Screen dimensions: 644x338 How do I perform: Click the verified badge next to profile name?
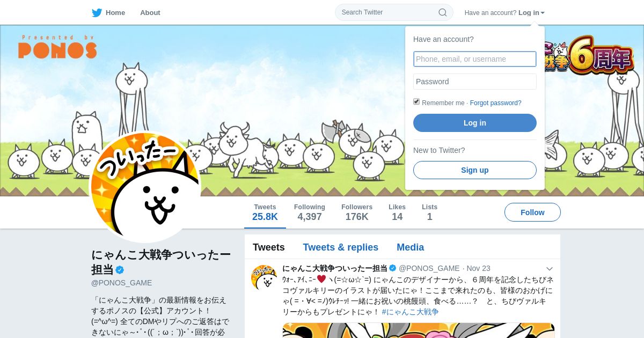120,270
